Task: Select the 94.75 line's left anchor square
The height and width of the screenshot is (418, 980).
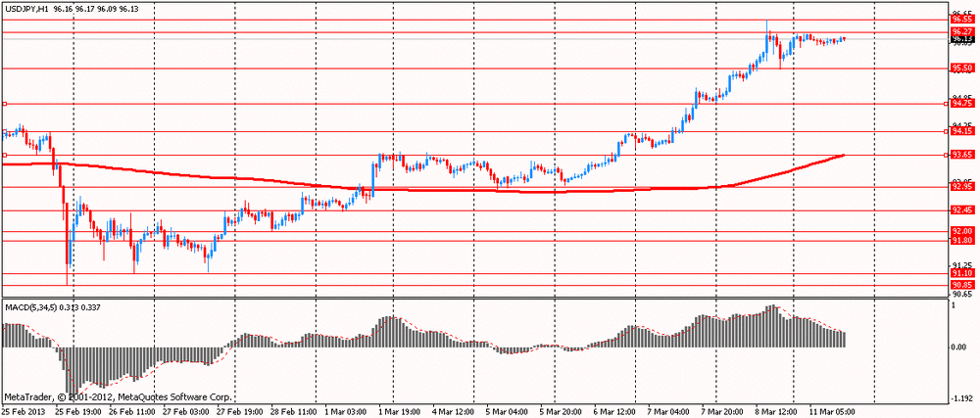Action: pos(4,104)
